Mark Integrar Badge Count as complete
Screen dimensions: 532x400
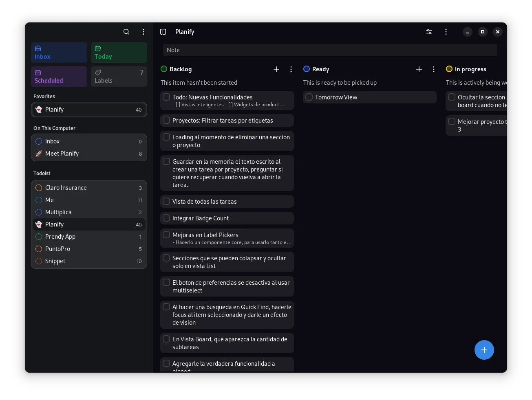pyautogui.click(x=166, y=218)
